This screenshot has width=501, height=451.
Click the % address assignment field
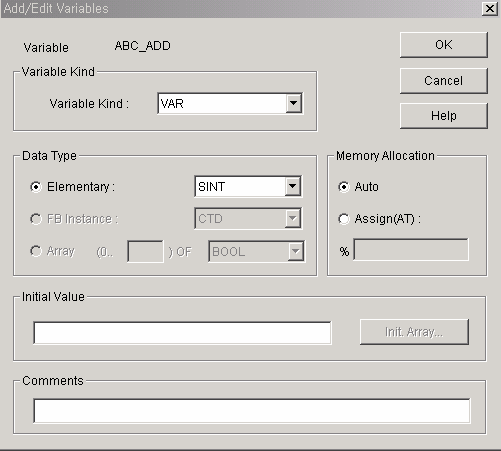(411, 249)
